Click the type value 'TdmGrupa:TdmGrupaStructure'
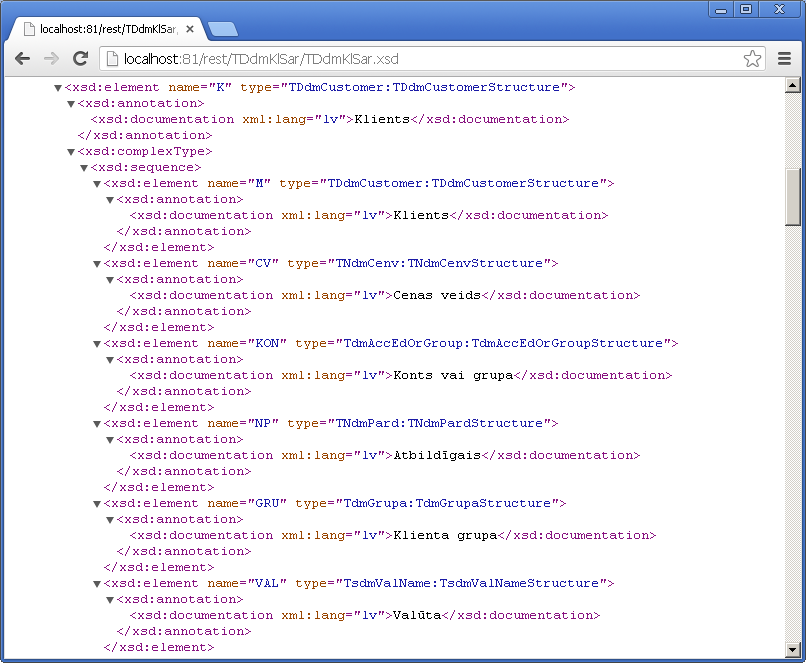 click(x=447, y=503)
